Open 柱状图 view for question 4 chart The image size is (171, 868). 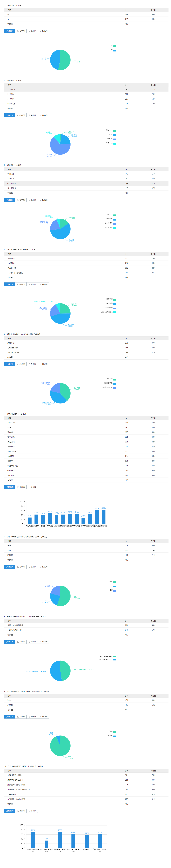coord(21,284)
